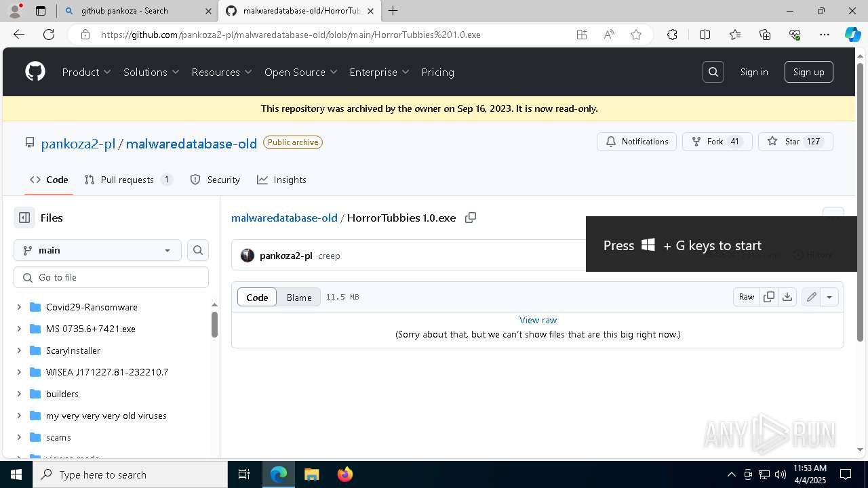Open browser Extensions icon
The height and width of the screenshot is (488, 868).
coord(672,35)
